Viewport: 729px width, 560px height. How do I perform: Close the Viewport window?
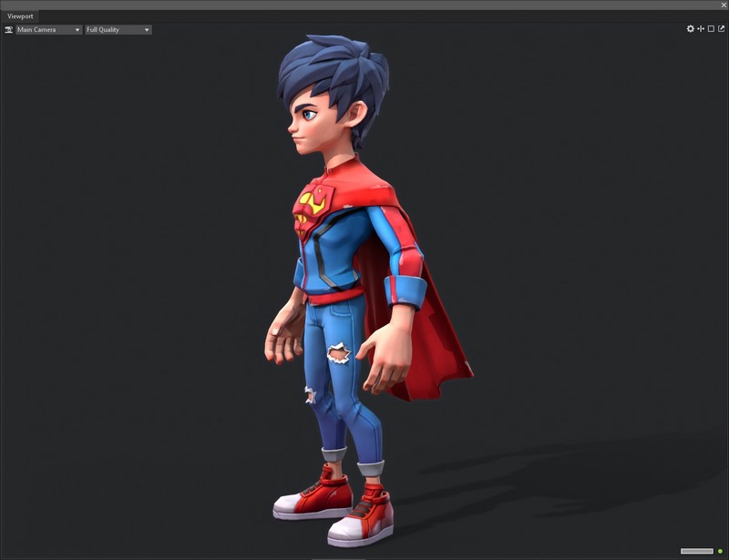click(x=724, y=5)
